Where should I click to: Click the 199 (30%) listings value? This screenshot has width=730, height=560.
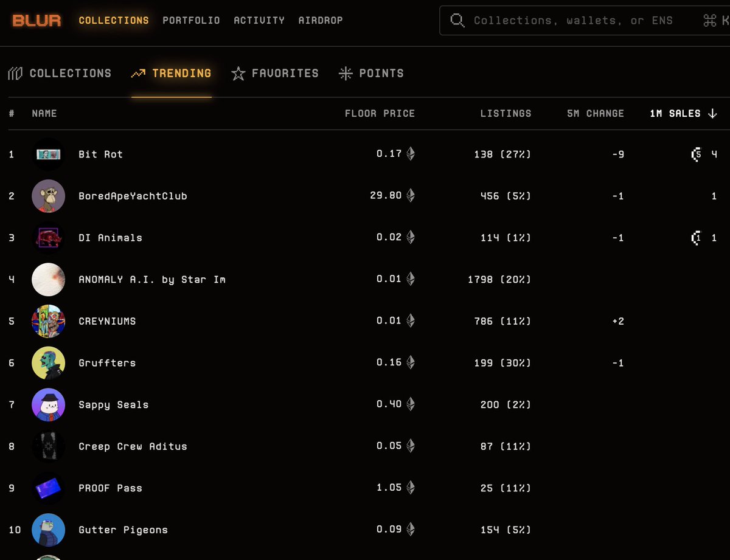(502, 363)
